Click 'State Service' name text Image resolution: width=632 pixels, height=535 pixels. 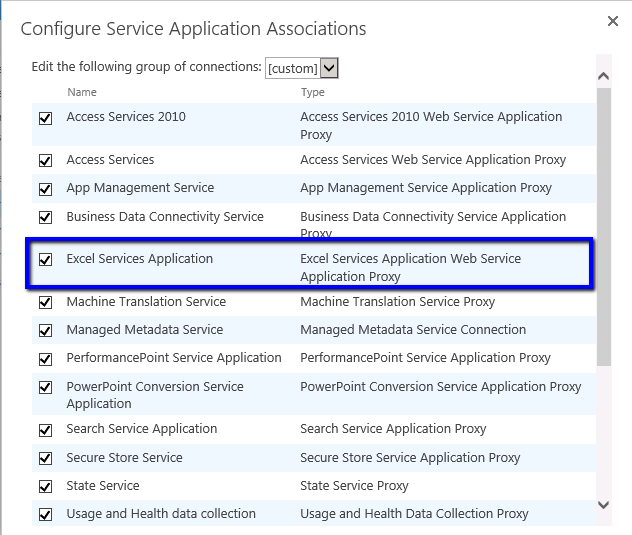point(103,485)
